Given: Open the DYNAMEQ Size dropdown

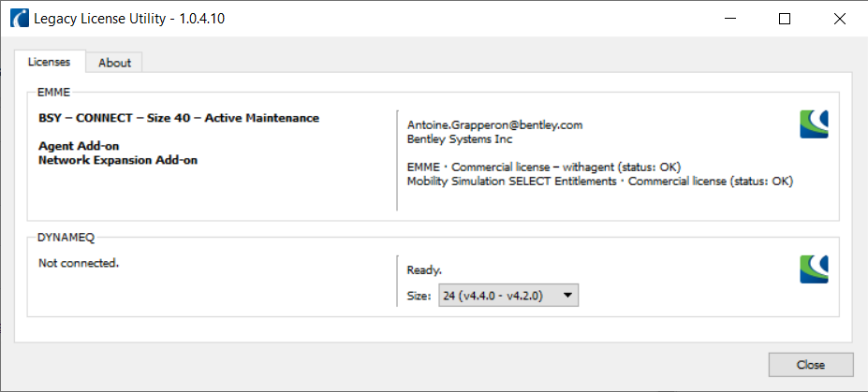Looking at the screenshot, I should click(508, 296).
